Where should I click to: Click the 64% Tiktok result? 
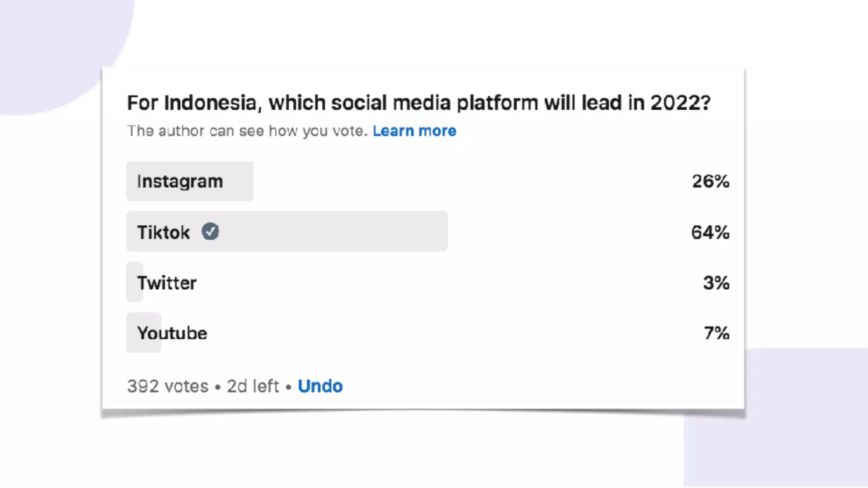(x=710, y=232)
